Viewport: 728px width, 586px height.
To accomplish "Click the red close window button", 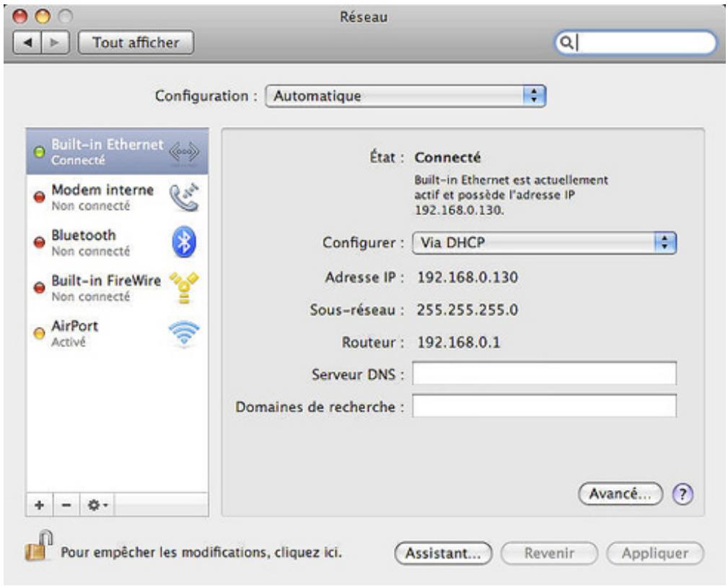I will [20, 17].
